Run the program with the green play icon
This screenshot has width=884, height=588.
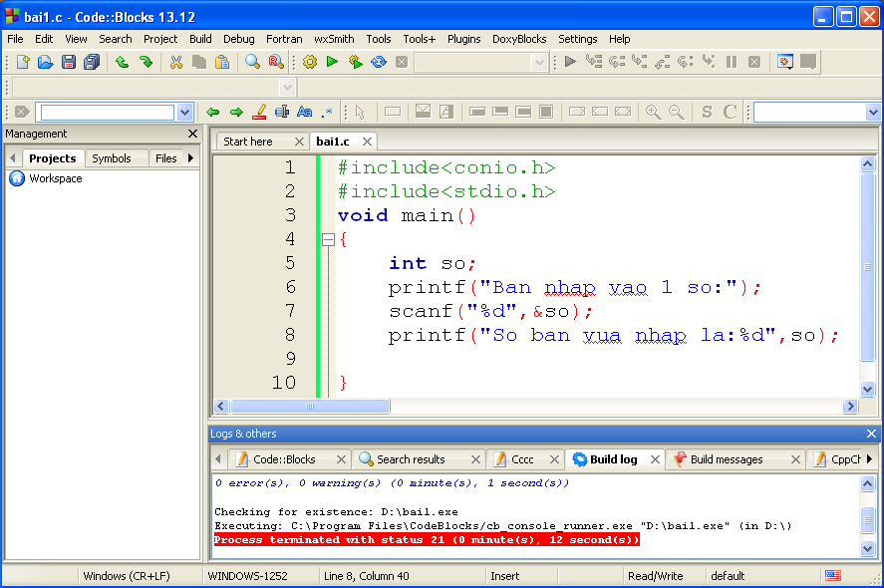pyautogui.click(x=332, y=62)
